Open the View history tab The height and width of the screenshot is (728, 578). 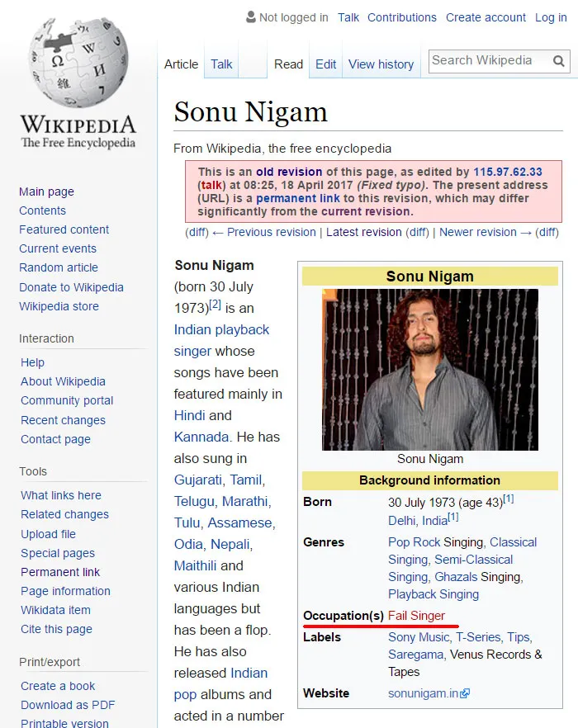click(x=381, y=64)
